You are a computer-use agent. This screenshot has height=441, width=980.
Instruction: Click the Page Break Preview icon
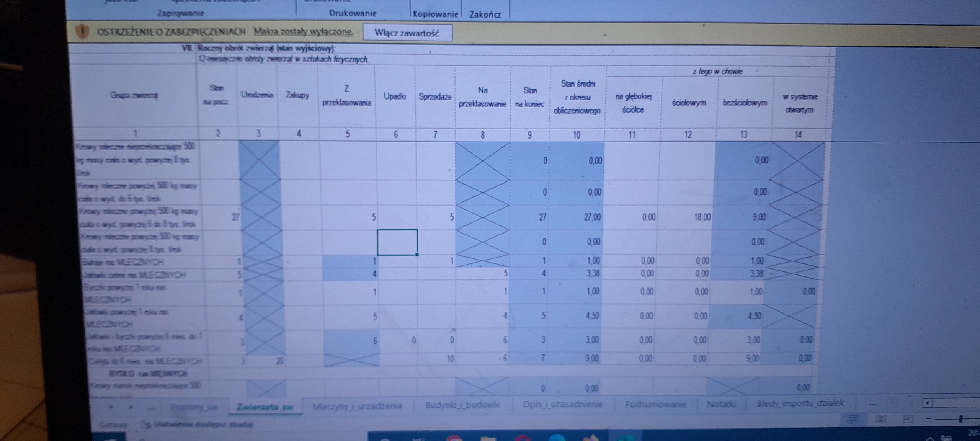click(x=908, y=419)
